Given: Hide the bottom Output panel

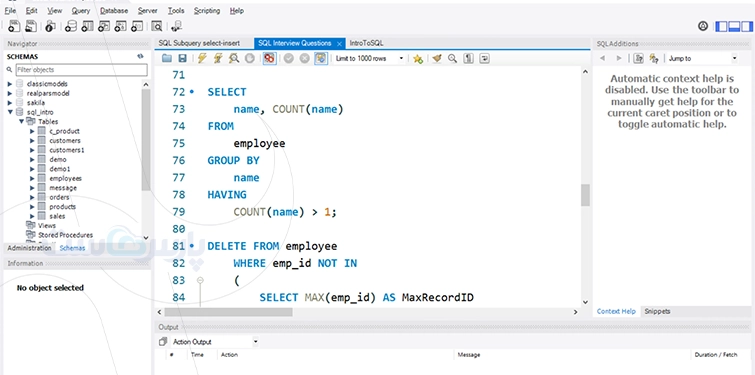Looking at the screenshot, I should (734, 26).
